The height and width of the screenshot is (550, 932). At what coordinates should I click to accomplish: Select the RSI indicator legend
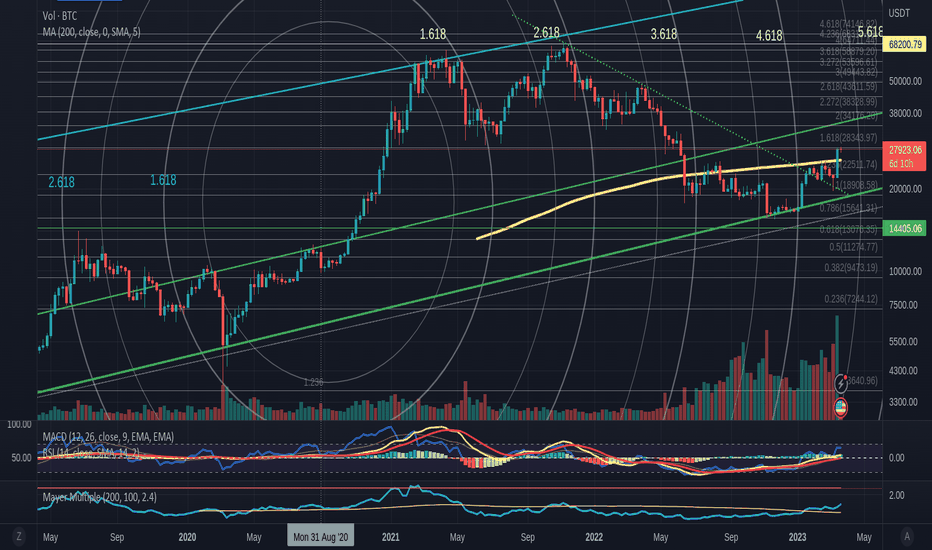[91, 453]
